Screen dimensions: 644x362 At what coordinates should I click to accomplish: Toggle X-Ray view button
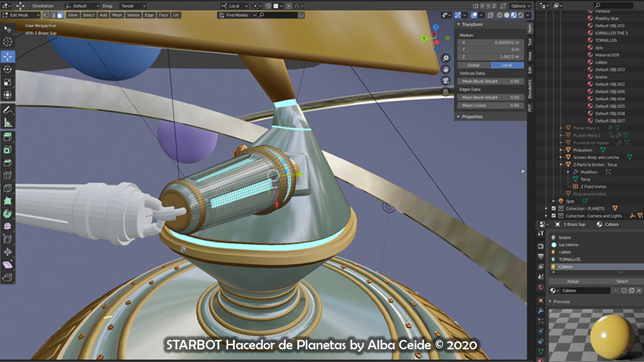490,15
